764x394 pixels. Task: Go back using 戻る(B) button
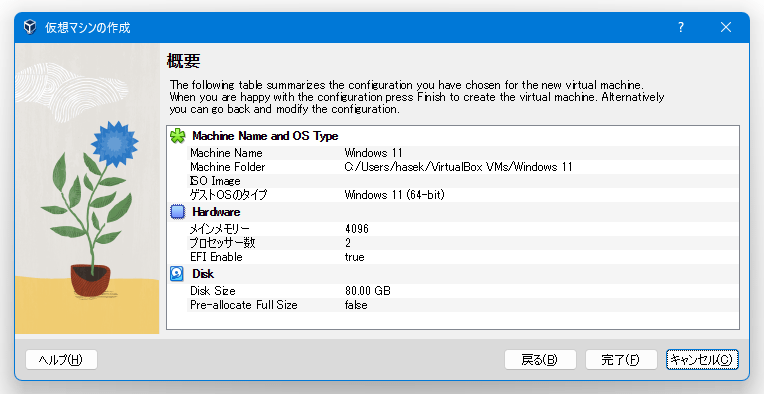[540, 360]
